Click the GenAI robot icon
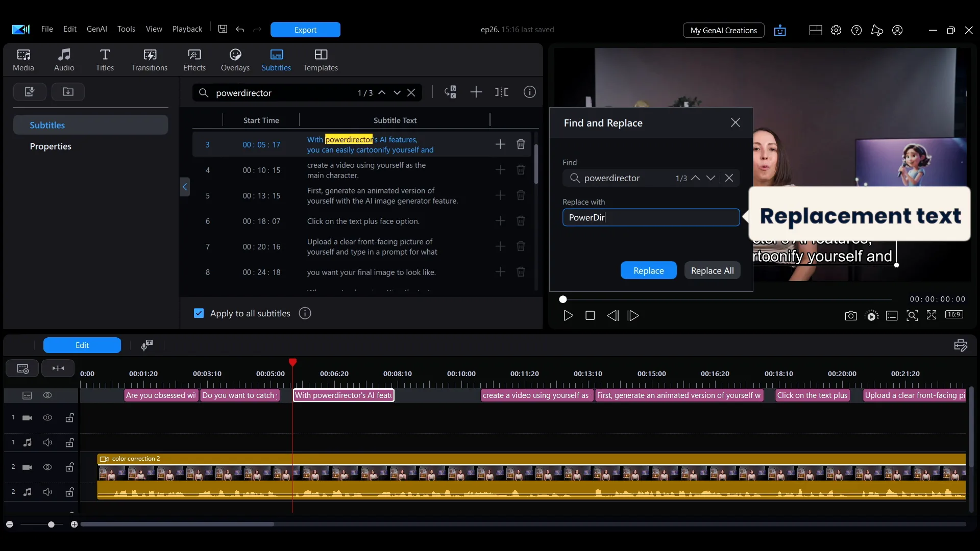Screen dimensions: 980x551 coord(780,31)
